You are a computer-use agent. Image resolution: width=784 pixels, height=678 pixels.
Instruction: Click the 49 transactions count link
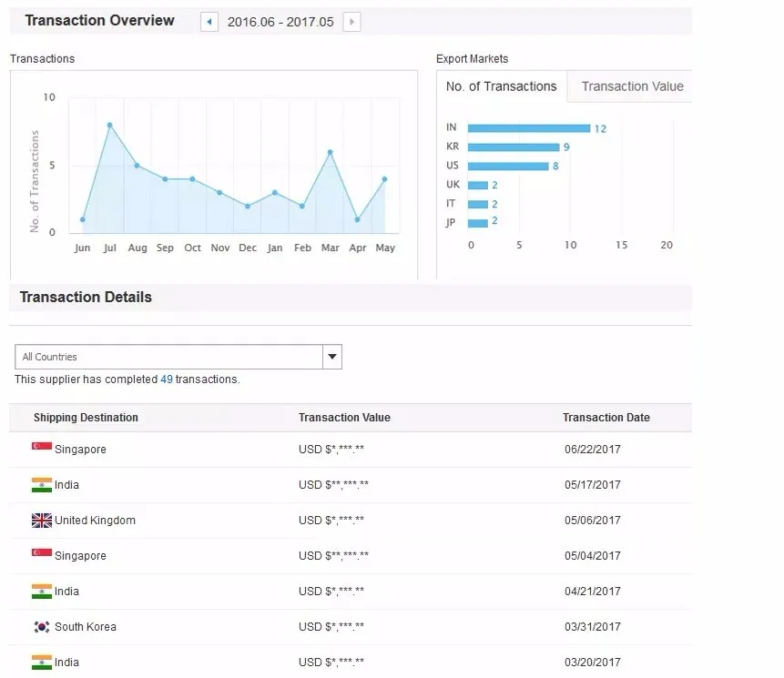[167, 379]
